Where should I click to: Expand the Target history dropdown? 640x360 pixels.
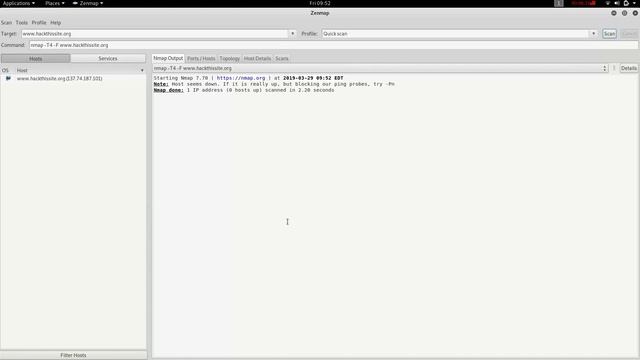pyautogui.click(x=293, y=34)
